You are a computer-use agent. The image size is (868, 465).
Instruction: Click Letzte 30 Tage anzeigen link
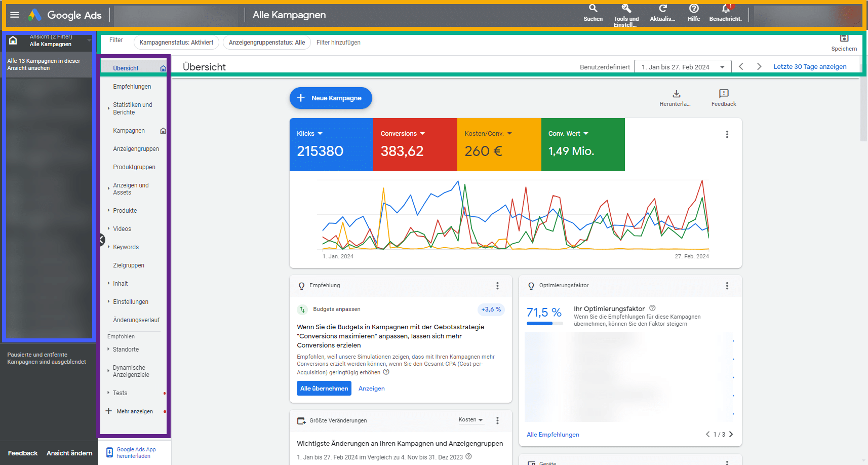click(810, 67)
